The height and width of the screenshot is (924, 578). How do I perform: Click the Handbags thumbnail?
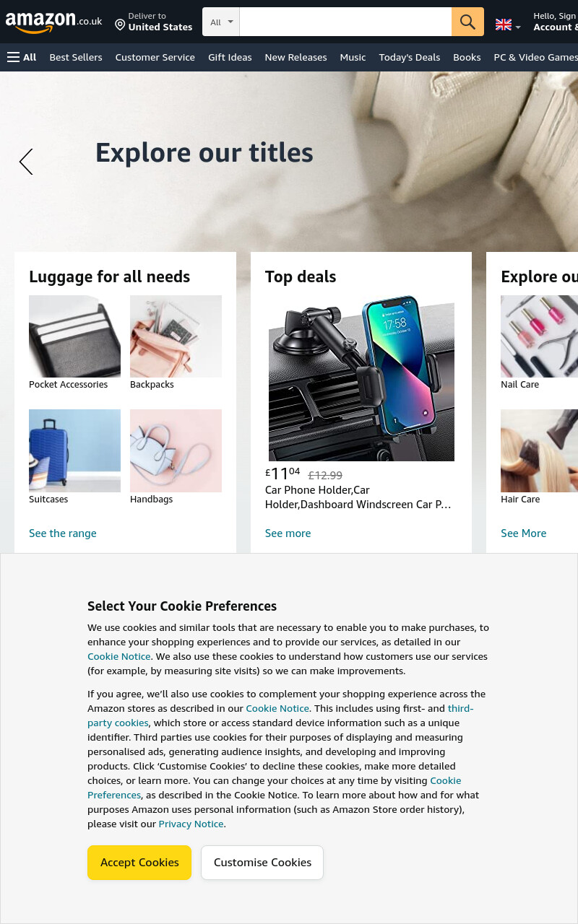tap(176, 450)
